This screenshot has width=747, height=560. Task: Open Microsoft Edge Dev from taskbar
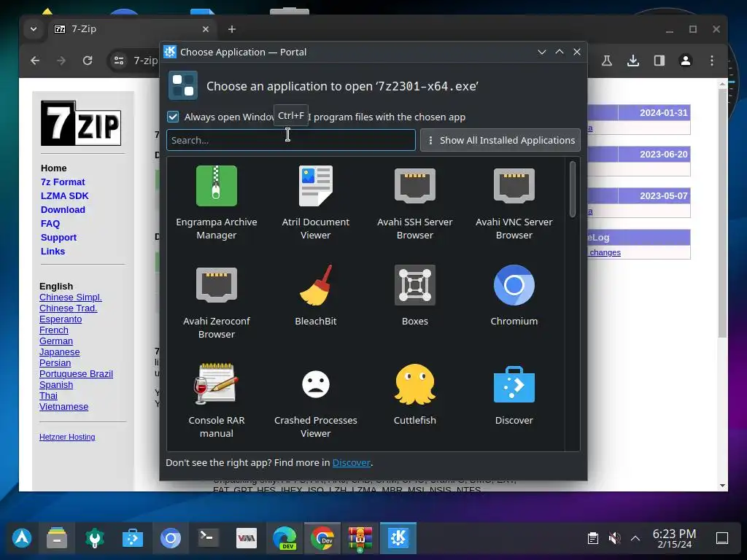285,538
